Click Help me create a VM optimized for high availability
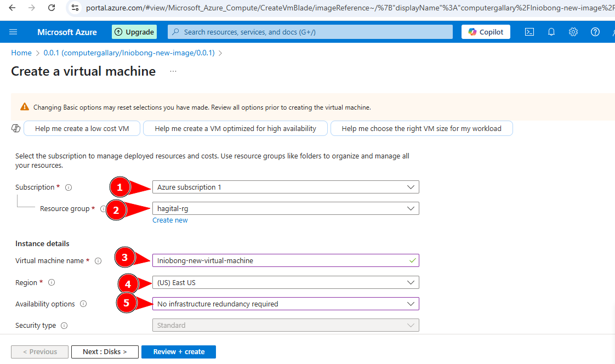Viewport: 615px width, 364px height. [235, 128]
